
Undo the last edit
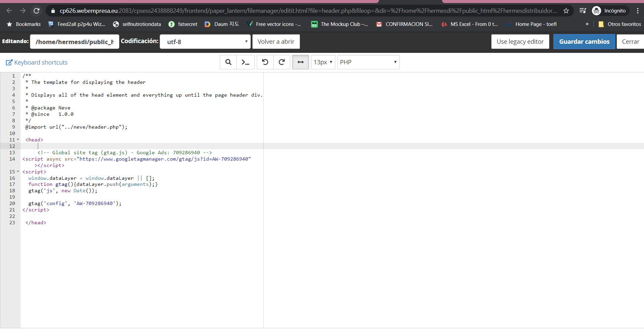coord(265,62)
